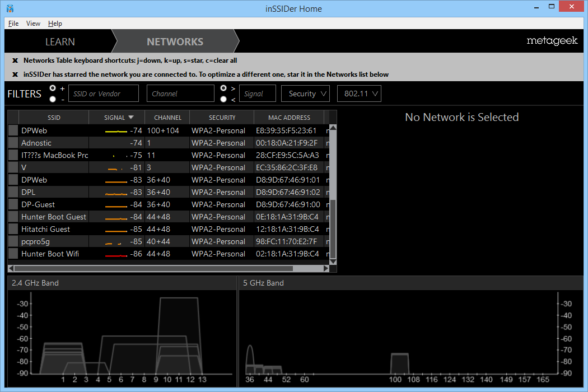Select the greater-than signal radio button
Screen dimensions: 588x392
(223, 88)
